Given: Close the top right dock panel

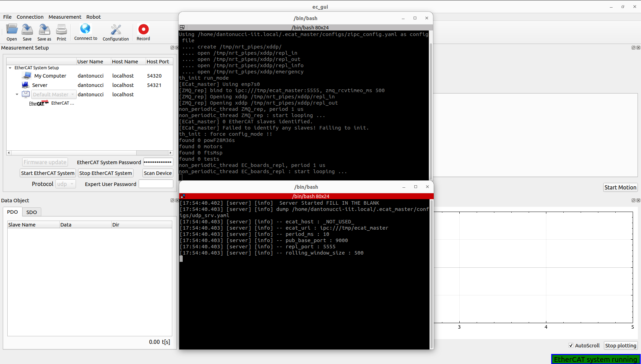Looking at the screenshot, I should click(x=638, y=48).
